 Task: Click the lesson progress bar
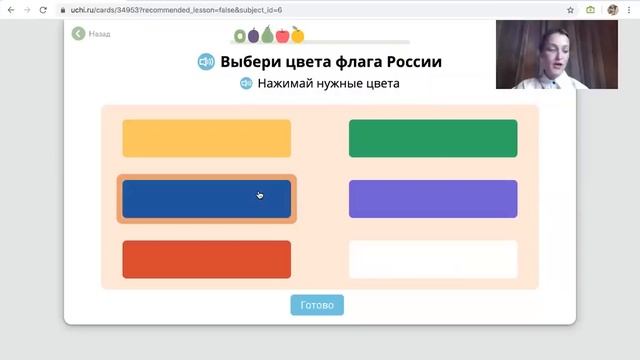click(x=320, y=42)
